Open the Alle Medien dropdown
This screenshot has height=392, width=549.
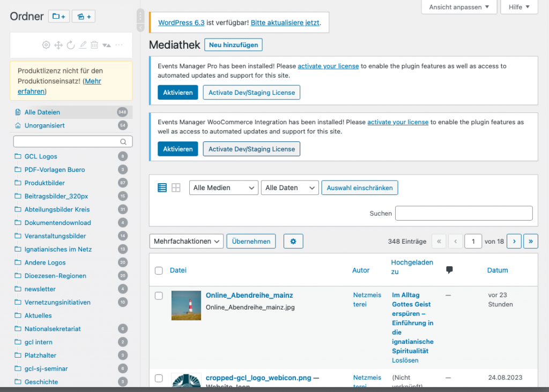[224, 188]
